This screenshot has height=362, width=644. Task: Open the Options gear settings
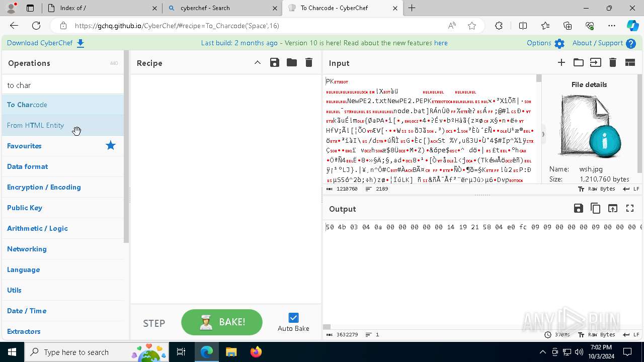click(x=545, y=43)
